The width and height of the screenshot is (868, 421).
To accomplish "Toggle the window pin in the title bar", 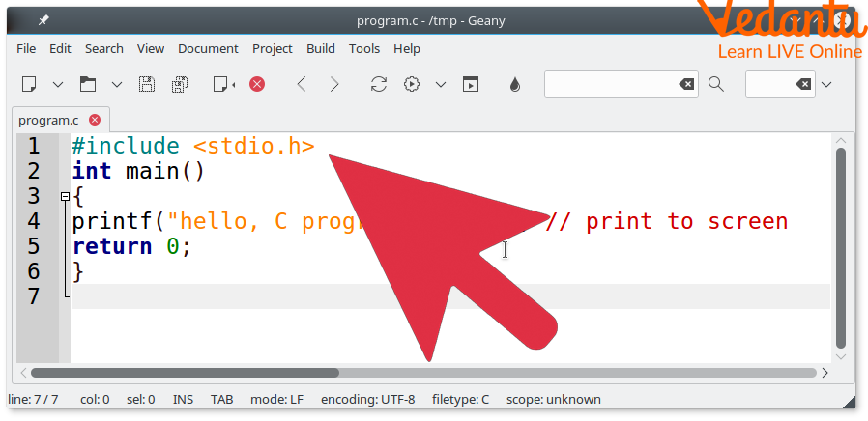I will pyautogui.click(x=43, y=20).
